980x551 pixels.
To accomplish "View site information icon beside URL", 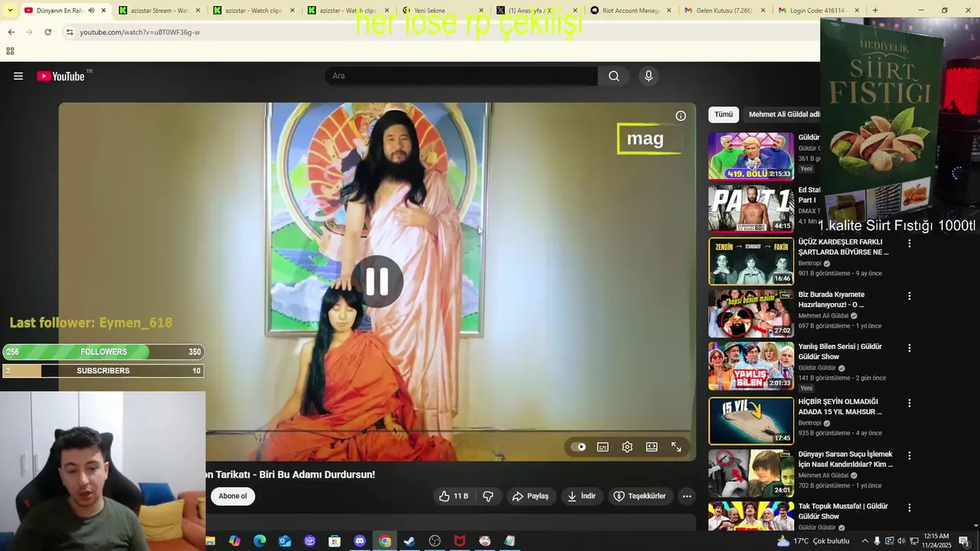I will 70,32.
